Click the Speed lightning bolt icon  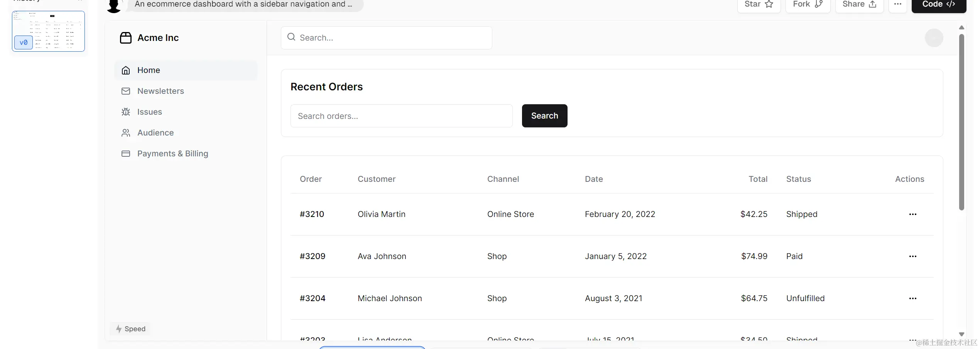click(119, 329)
